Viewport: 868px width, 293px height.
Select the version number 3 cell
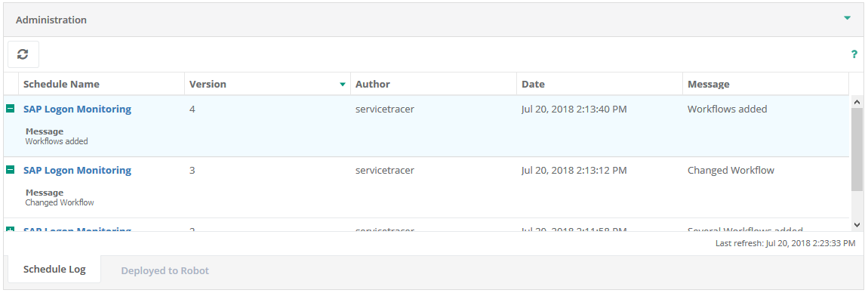pyautogui.click(x=192, y=170)
